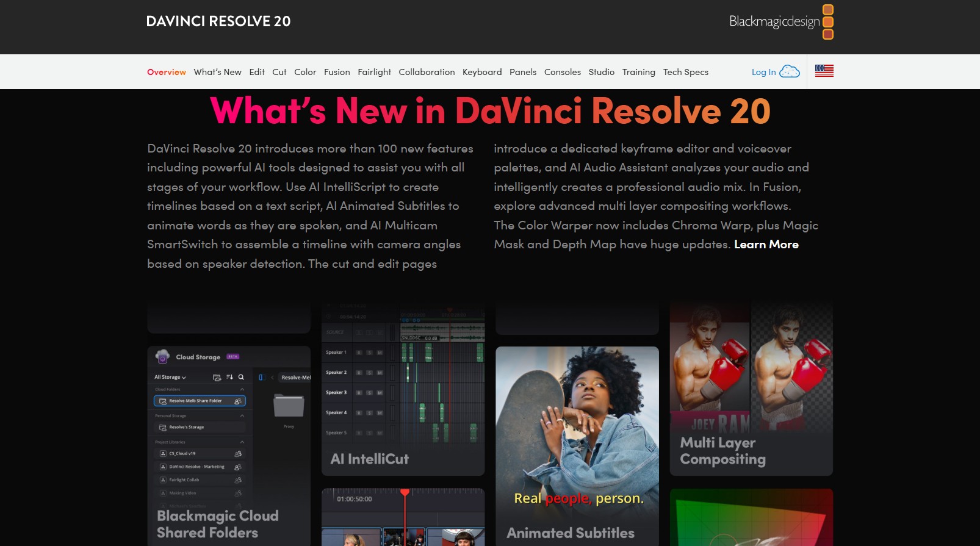The image size is (980, 546).
Task: Toggle the blue sidebar panel icon
Action: 261,377
